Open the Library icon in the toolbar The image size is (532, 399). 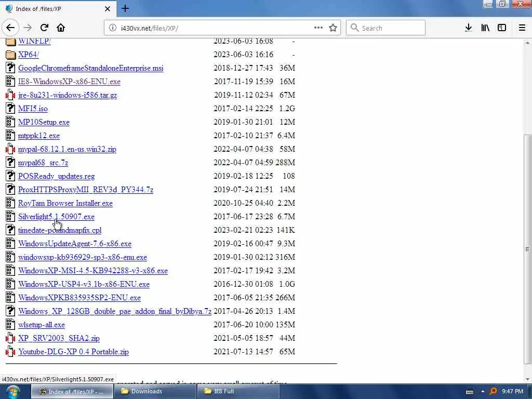[485, 28]
